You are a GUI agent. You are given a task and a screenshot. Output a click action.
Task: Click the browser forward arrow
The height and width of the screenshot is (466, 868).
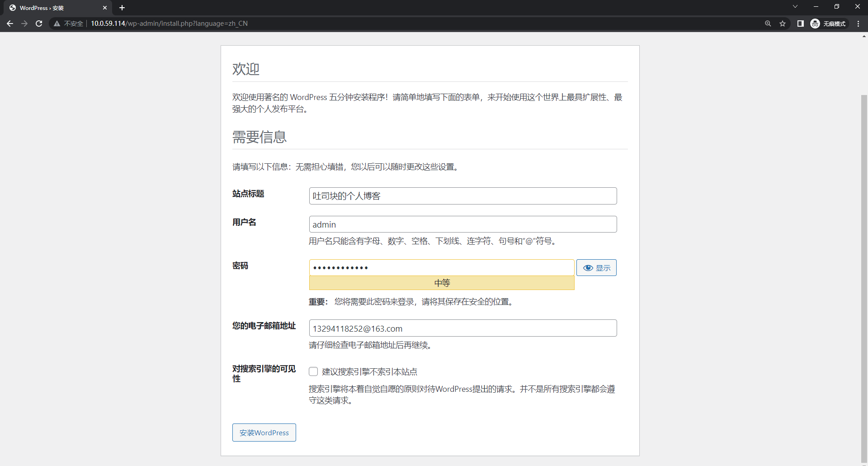coord(24,24)
